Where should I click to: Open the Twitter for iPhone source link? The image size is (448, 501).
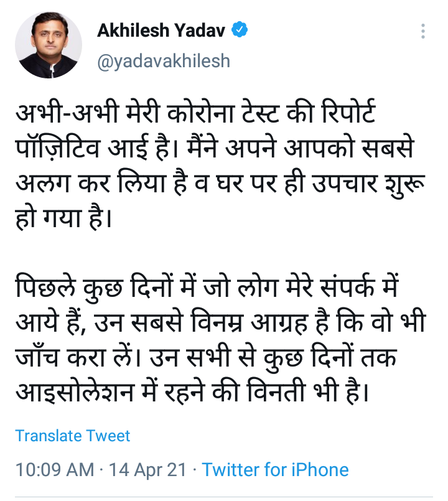(275, 470)
